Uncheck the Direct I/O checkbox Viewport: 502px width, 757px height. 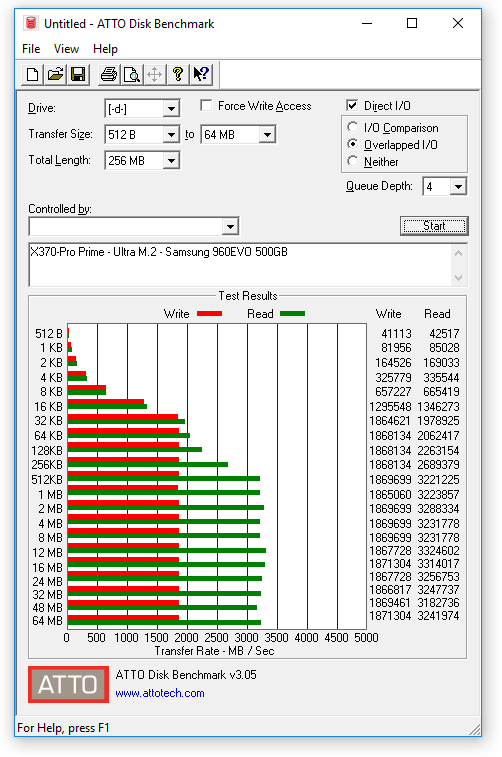352,106
